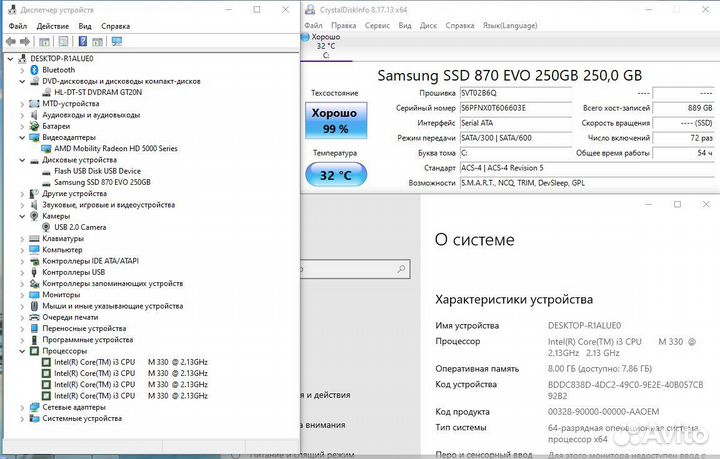Open the Сервис menu in CrystalDiskInfo
Screen dimensions: 720x459
[x=377, y=25]
